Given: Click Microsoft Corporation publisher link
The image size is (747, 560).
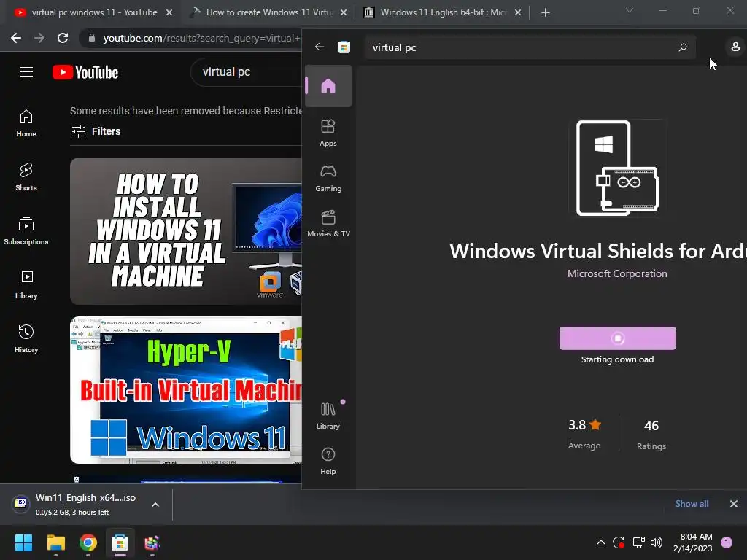Looking at the screenshot, I should tap(617, 274).
